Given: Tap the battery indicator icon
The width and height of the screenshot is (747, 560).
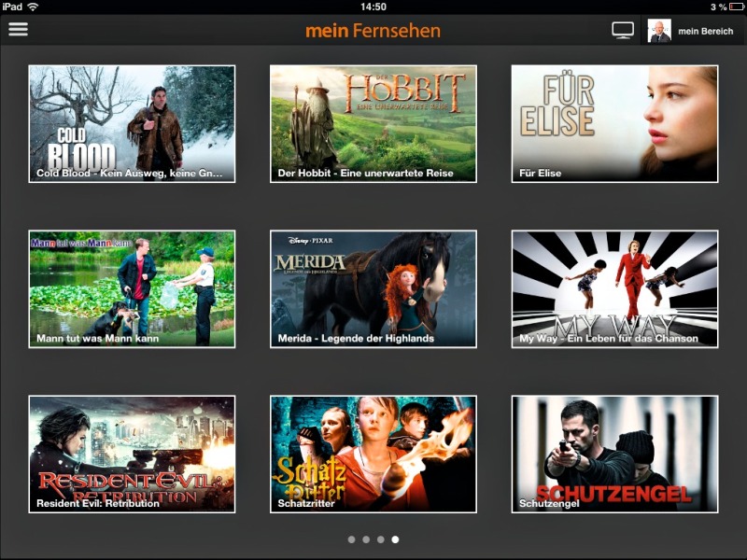Looking at the screenshot, I should (737, 7).
